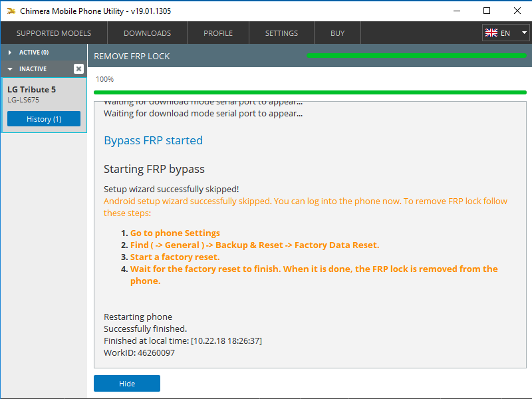Screen dimensions: 532x399
Task: Collapse the Inactive devices section
Action: click(37, 69)
